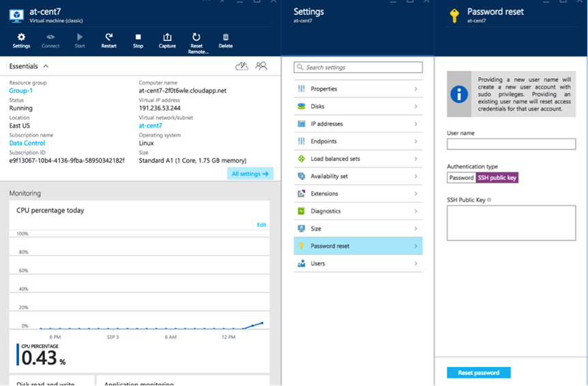Expand the Load balanced sets chevron
The image size is (588, 386).
pos(415,159)
